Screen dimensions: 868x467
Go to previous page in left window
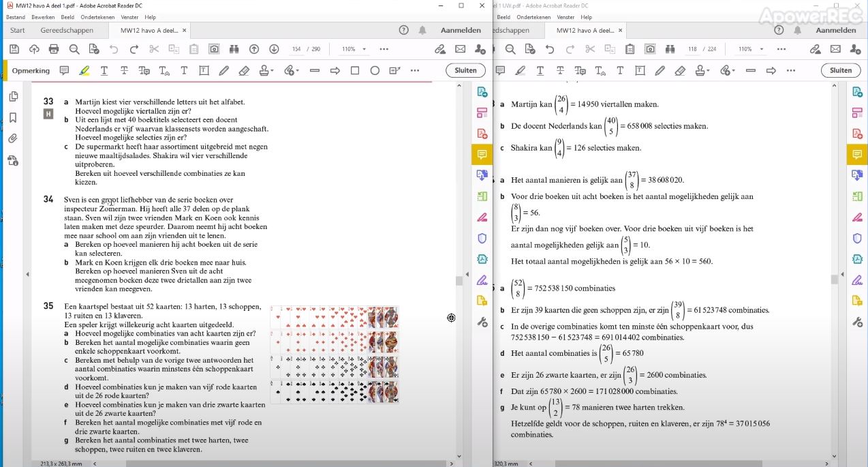[x=254, y=49]
